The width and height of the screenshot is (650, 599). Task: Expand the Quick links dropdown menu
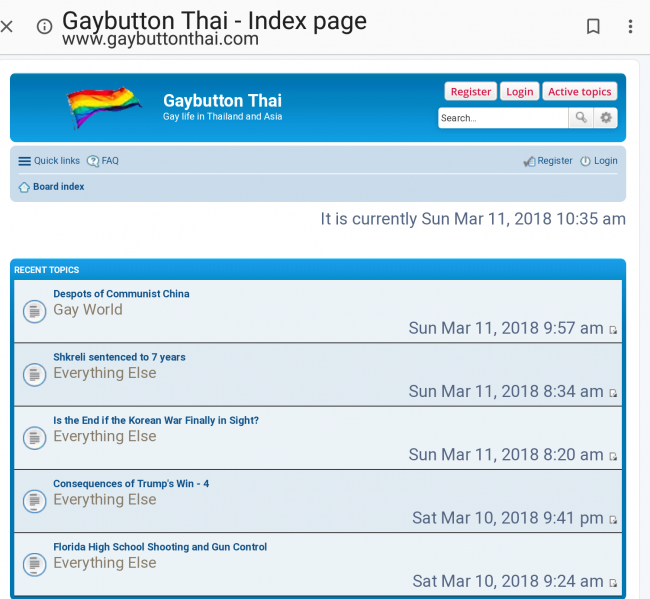pyautogui.click(x=57, y=161)
